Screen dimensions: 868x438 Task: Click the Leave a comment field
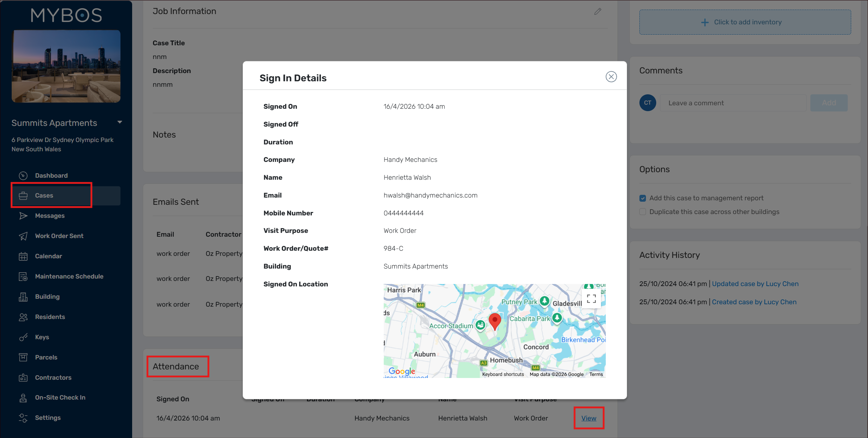point(733,103)
